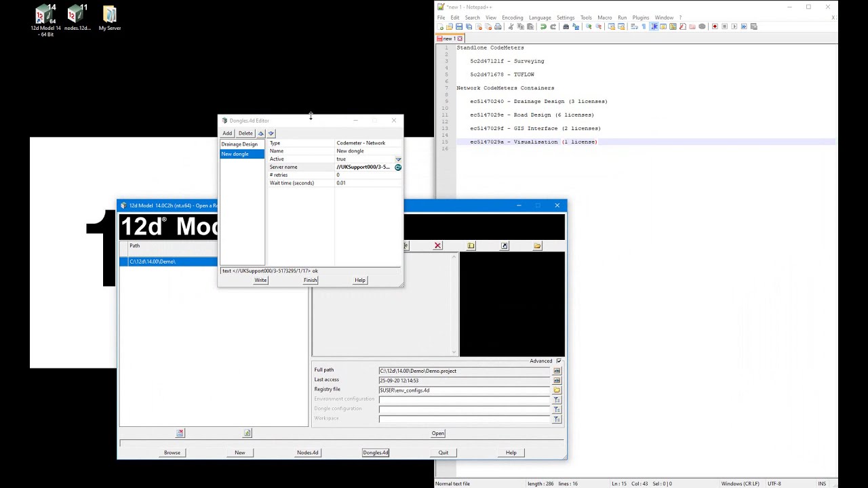
Task: Open Workspace picker icon
Action: coord(557,420)
